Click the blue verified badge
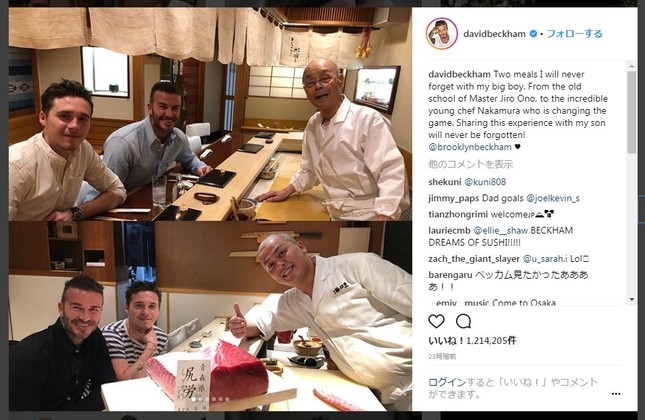Screen dimensions: 645x420 (533, 34)
